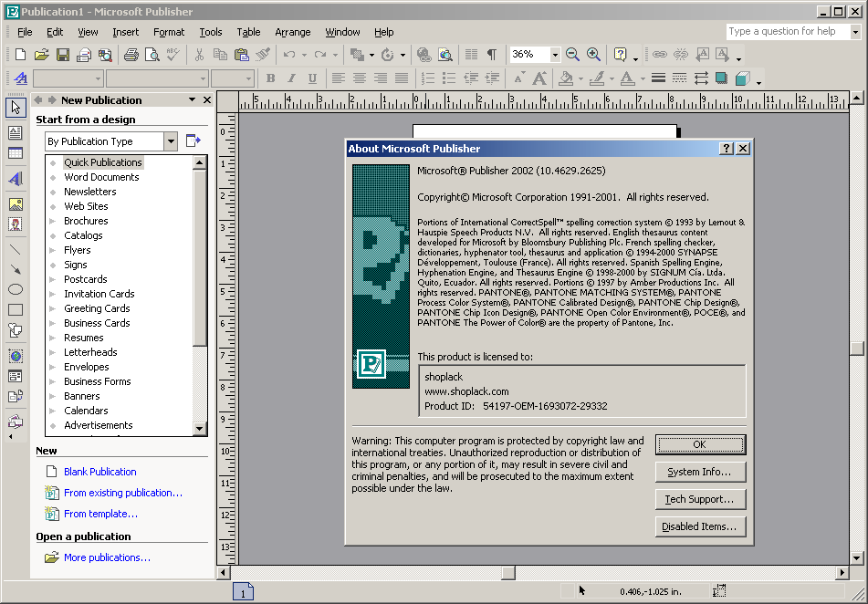
Task: Select the Hot Spot web tool
Action: 16,356
